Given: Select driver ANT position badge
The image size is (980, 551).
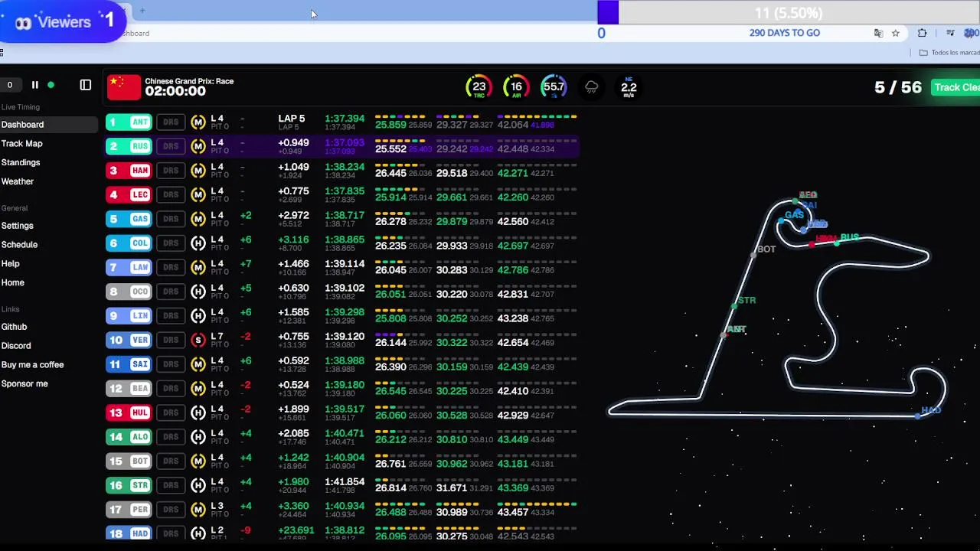Looking at the screenshot, I should 129,122.
